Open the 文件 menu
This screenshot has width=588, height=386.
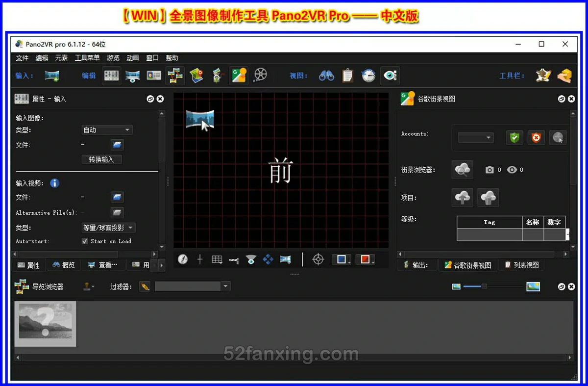click(22, 58)
